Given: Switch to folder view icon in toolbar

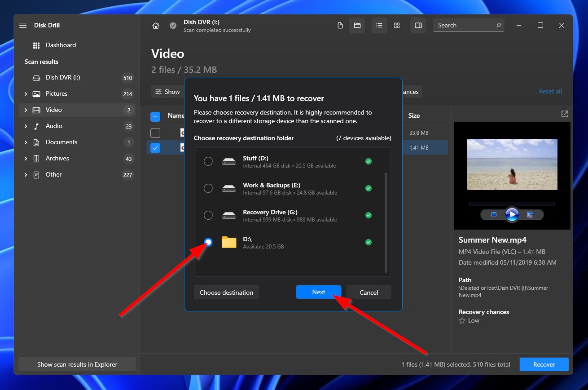Looking at the screenshot, I should [x=357, y=26].
